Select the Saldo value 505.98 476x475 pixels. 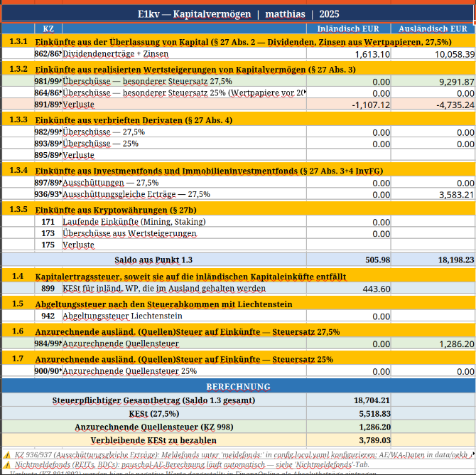click(349, 260)
